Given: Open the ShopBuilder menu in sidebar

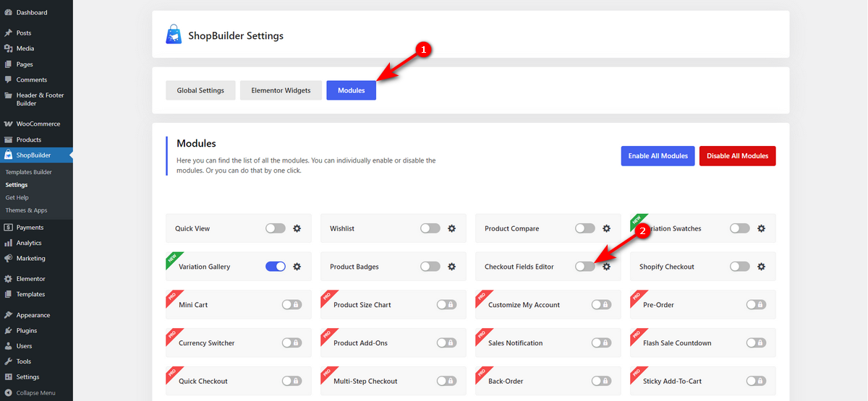Looking at the screenshot, I should click(x=36, y=155).
